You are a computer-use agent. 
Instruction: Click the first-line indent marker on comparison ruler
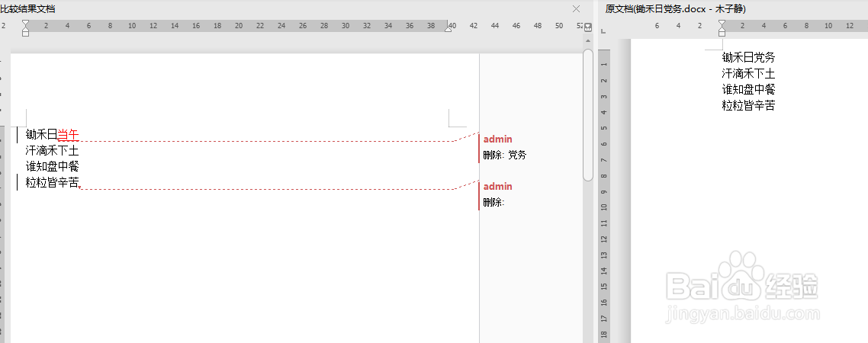pyautogui.click(x=25, y=23)
